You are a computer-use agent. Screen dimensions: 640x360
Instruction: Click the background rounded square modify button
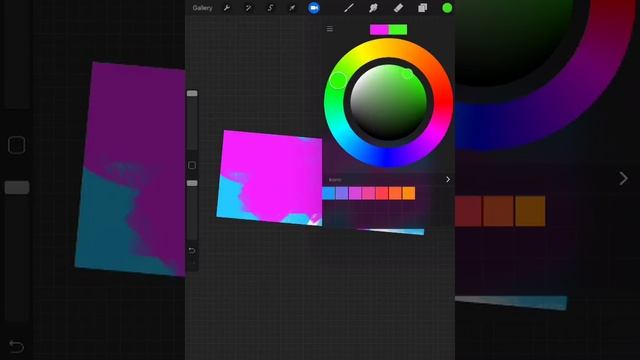17,145
